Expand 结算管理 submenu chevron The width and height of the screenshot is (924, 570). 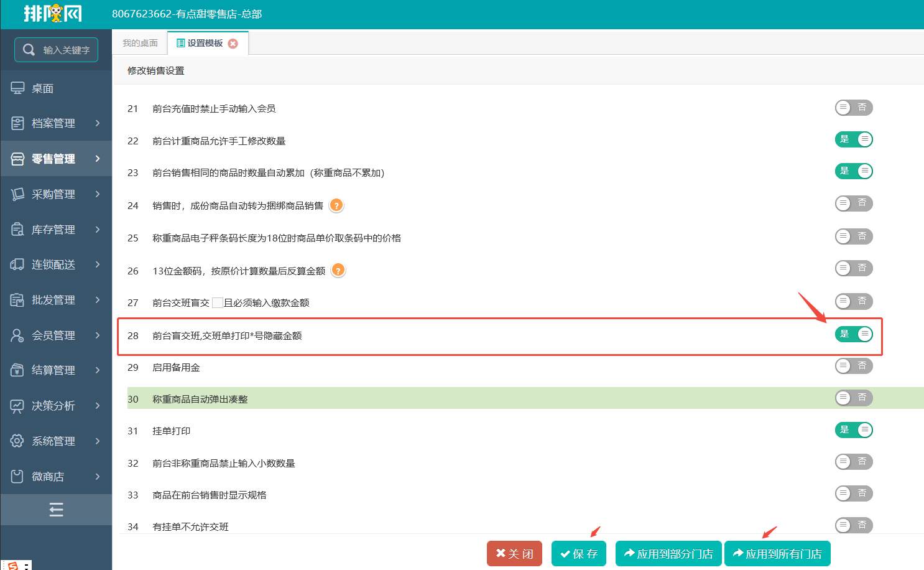(x=98, y=370)
